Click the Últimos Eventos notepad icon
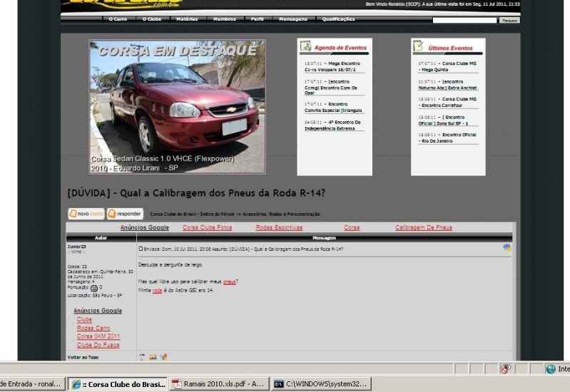This screenshot has width=570, height=392. 419,46
